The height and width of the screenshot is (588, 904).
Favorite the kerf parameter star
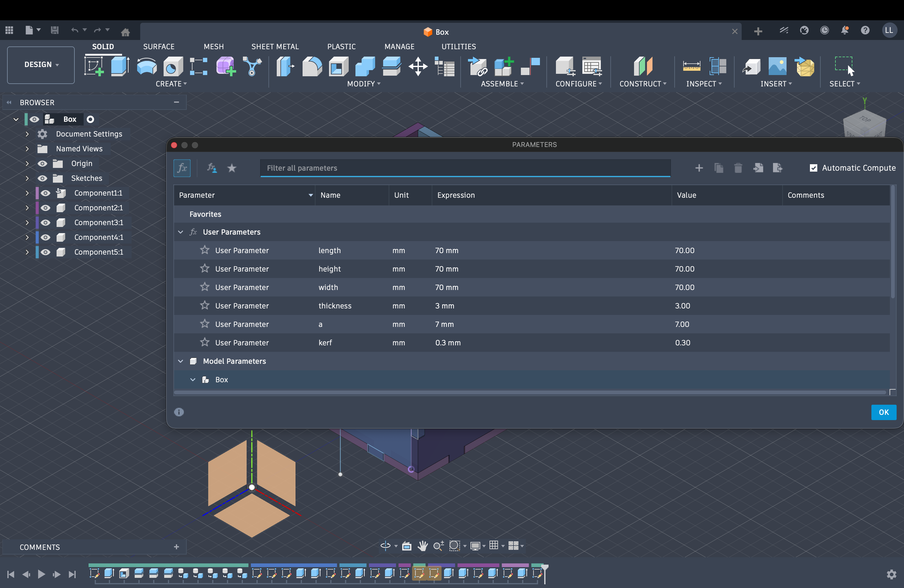(204, 342)
